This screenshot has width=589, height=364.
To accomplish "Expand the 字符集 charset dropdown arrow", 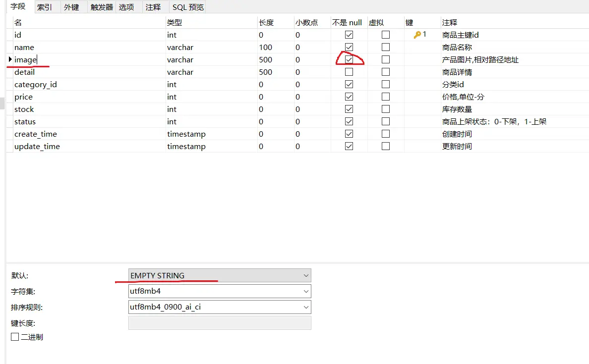I will point(306,291).
